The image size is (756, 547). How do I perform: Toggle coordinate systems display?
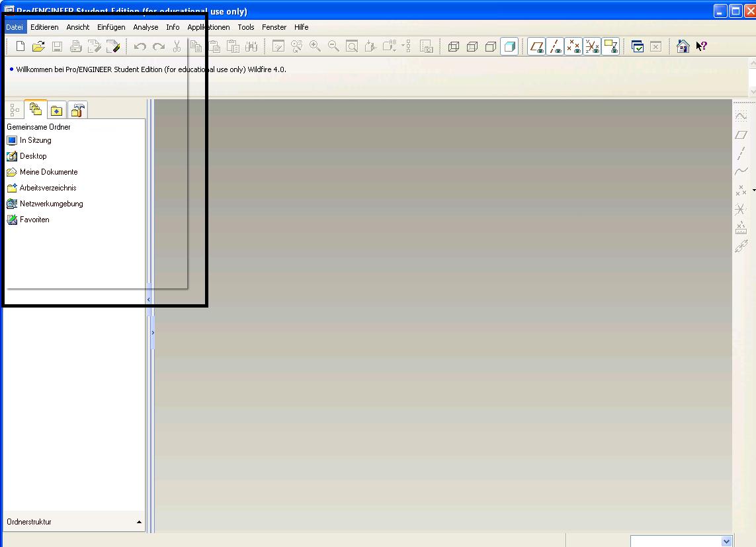pyautogui.click(x=592, y=47)
